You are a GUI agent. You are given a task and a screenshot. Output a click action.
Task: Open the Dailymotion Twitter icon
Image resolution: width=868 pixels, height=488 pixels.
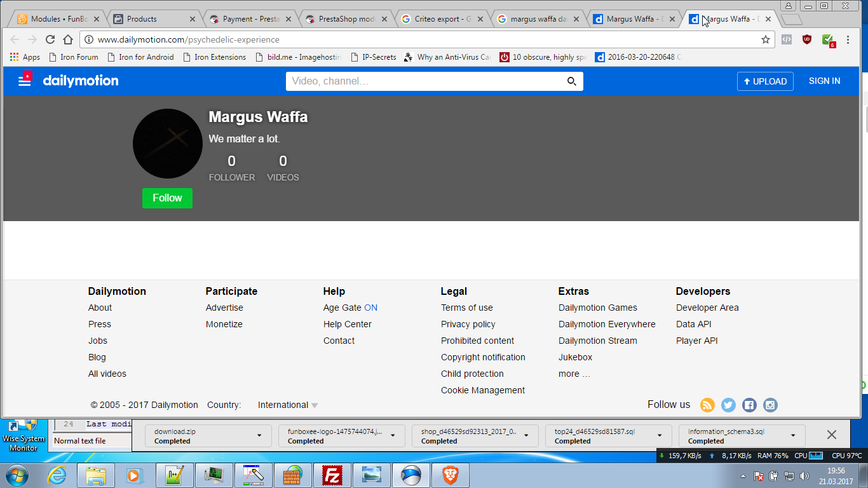click(x=728, y=405)
